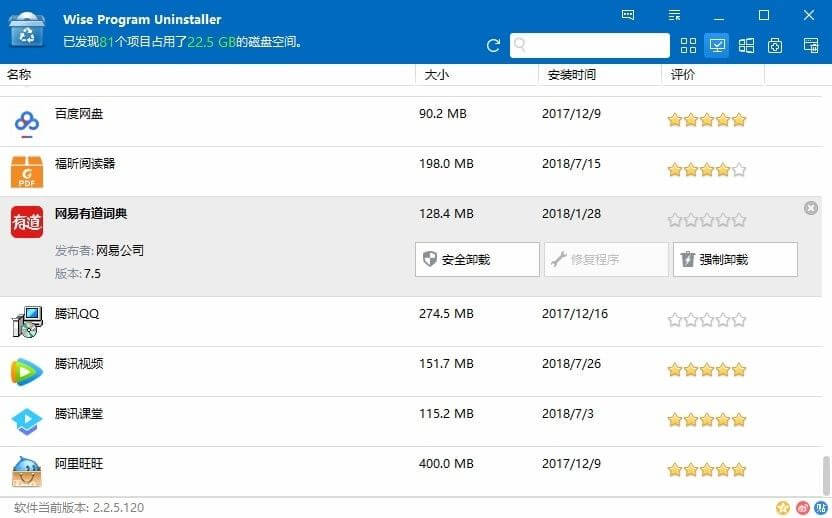Switch to Windows apps logo icon
This screenshot has height=518, width=832.
coord(746,45)
